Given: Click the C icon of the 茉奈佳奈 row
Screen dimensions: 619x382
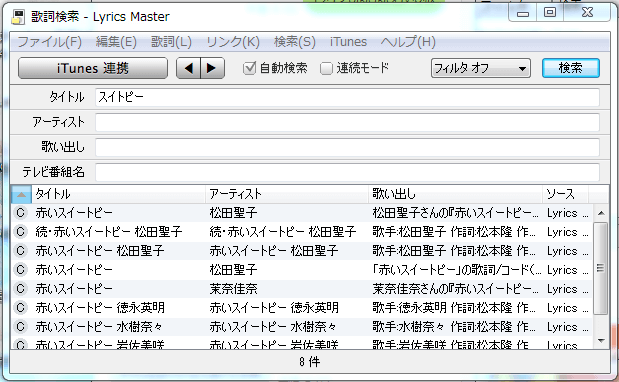Looking at the screenshot, I should point(20,289).
